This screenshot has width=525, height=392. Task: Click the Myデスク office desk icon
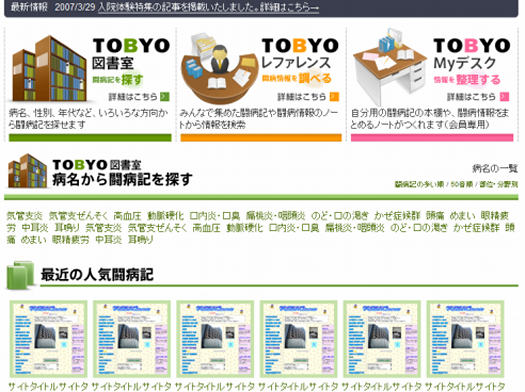point(390,67)
